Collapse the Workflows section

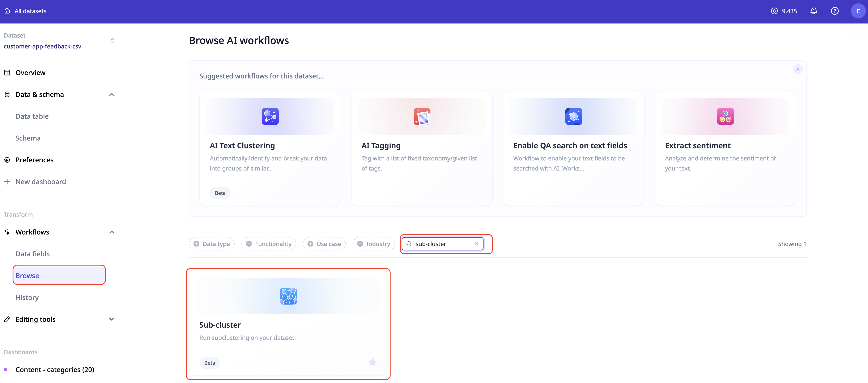(111, 232)
